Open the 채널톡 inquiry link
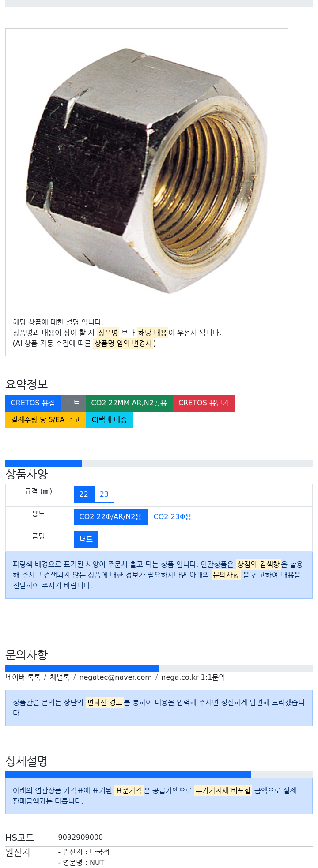 coord(60,677)
